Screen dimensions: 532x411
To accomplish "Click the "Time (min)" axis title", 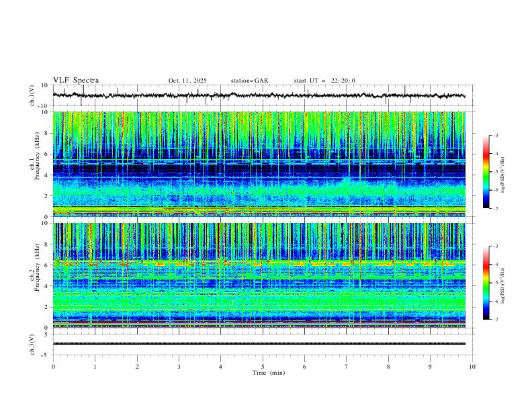I will click(269, 373).
